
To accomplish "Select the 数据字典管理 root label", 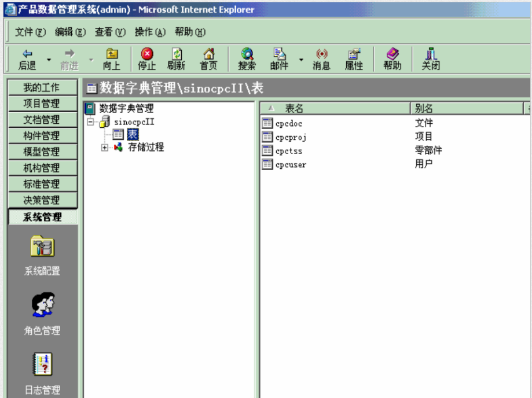I will click(126, 109).
